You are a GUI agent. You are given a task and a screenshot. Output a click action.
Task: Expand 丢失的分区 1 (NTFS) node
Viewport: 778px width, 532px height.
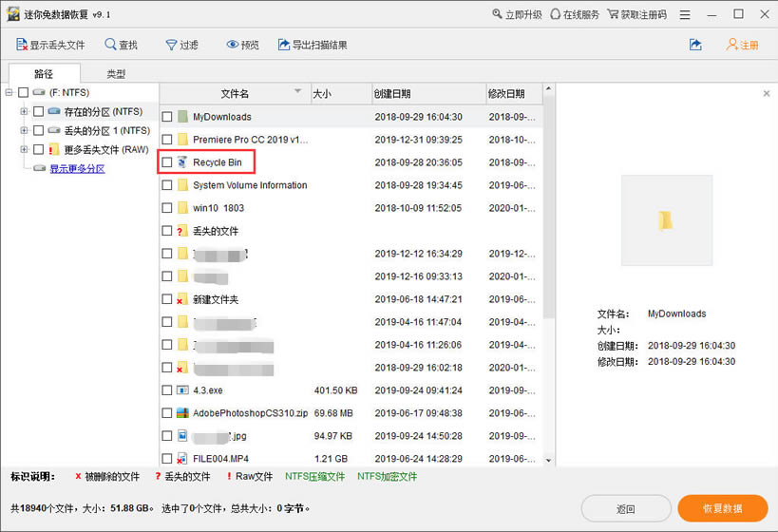pos(24,130)
